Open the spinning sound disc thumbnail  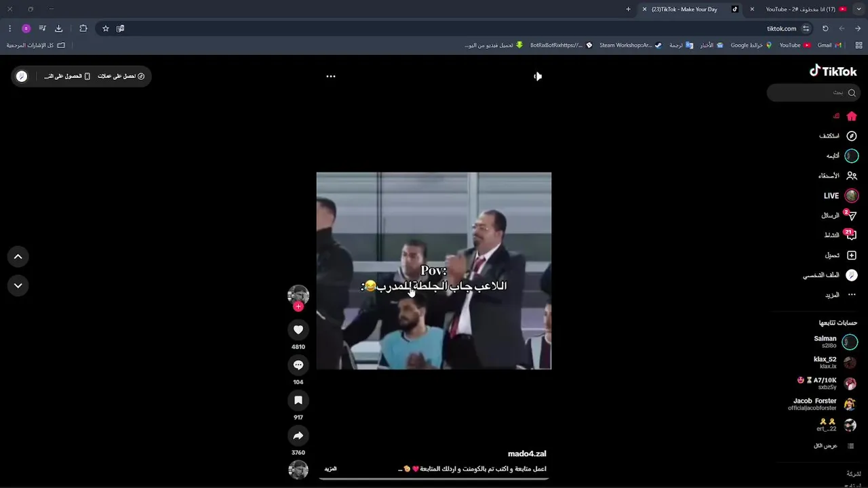[x=298, y=470]
